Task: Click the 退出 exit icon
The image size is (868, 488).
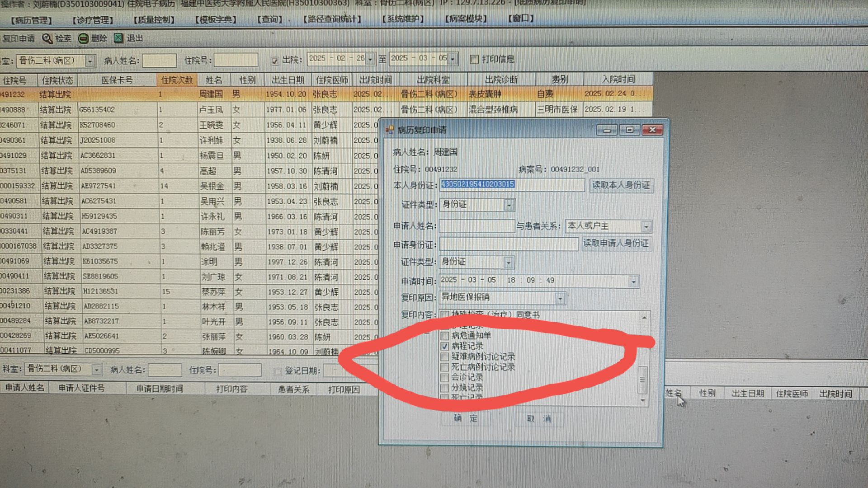Action: click(118, 38)
